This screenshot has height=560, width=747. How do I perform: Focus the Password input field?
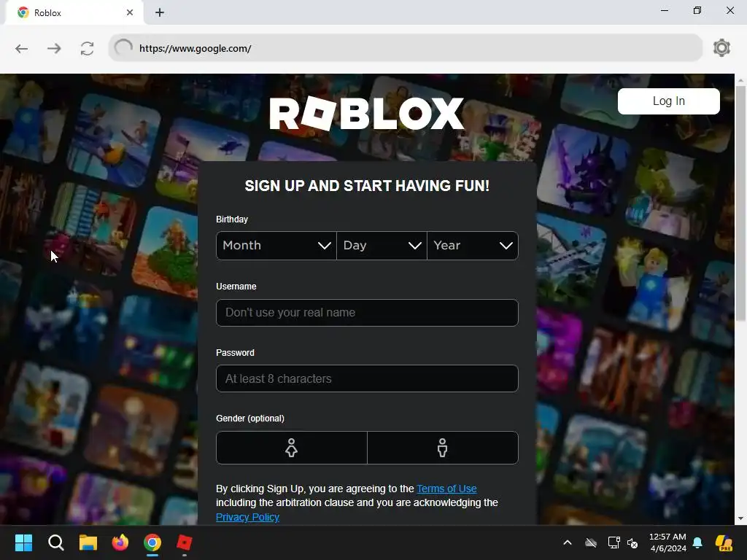coord(367,378)
